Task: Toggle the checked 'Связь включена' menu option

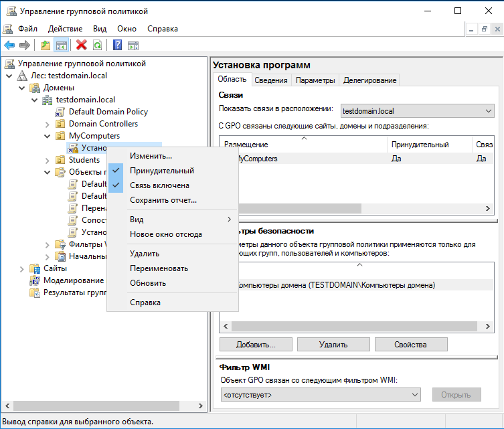Action: 159,185
